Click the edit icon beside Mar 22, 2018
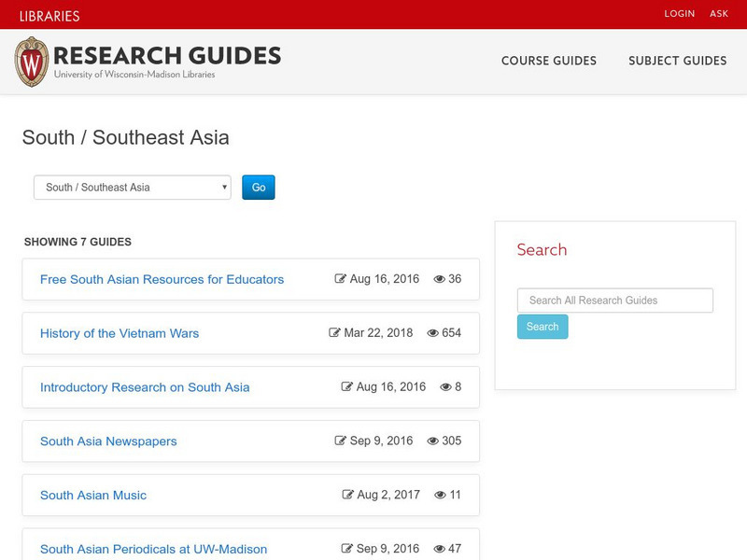 [334, 333]
